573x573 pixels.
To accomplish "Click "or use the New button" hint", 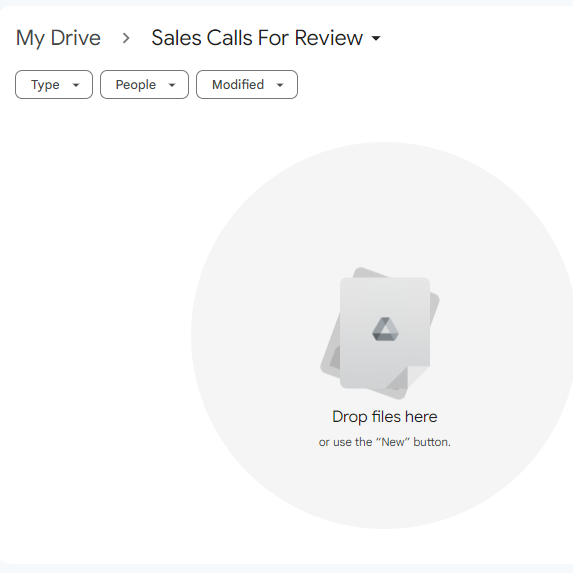I will click(x=384, y=442).
